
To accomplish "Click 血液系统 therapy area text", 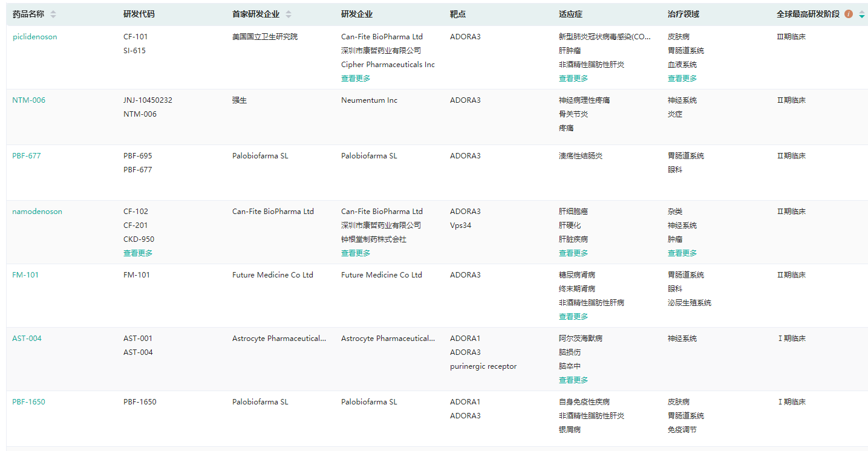I will [682, 65].
